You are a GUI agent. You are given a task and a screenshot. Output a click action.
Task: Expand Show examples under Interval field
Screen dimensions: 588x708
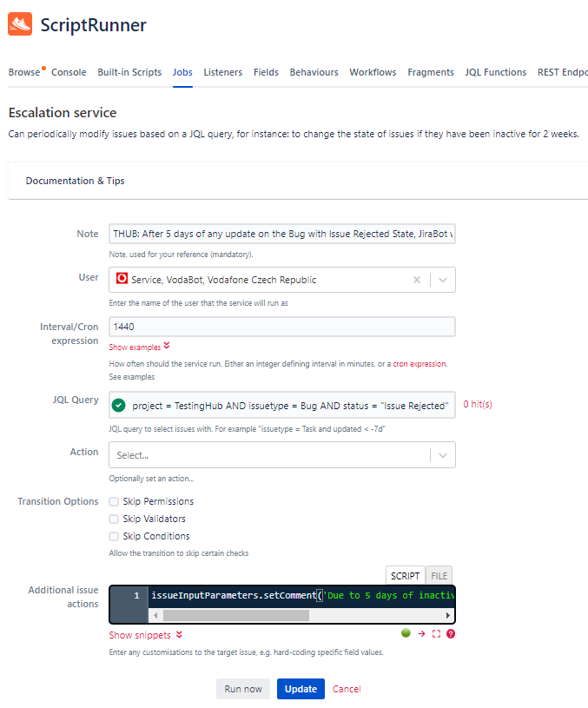click(x=139, y=347)
